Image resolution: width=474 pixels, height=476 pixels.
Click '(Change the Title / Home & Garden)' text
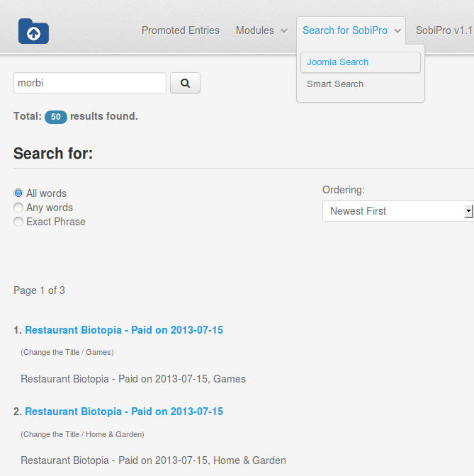point(82,434)
